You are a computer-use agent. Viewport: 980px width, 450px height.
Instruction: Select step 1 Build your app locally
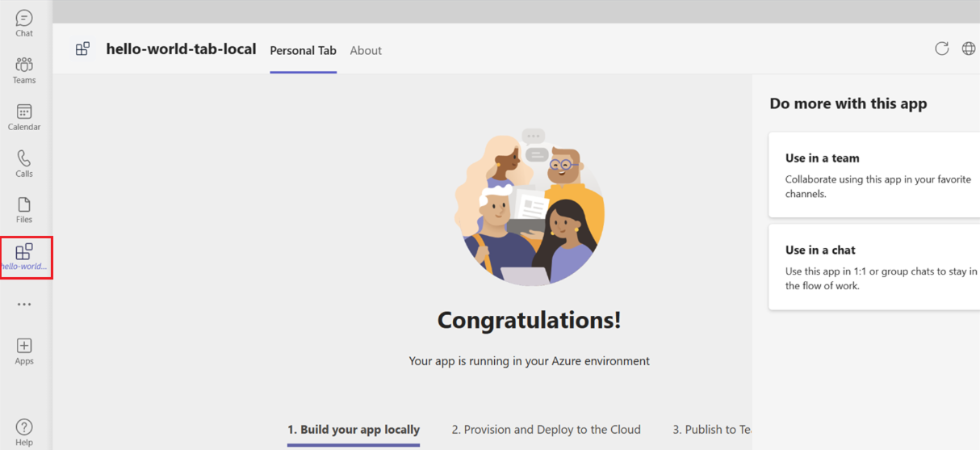click(354, 430)
